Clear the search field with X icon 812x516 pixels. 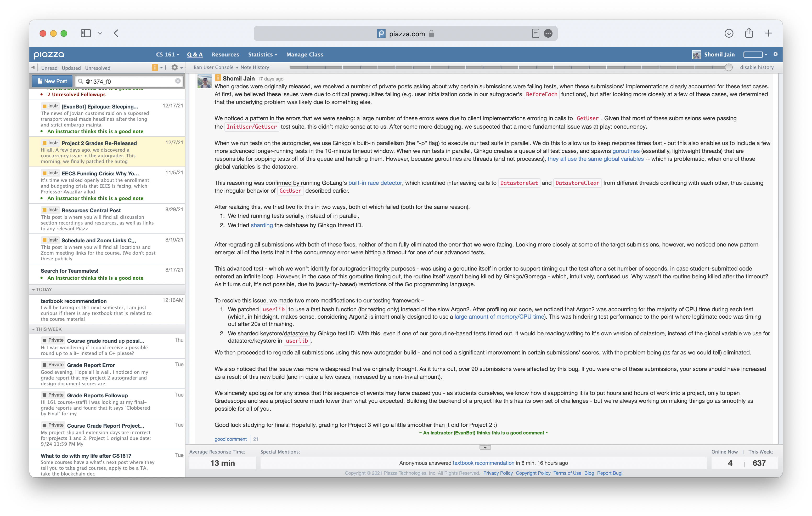click(x=178, y=81)
